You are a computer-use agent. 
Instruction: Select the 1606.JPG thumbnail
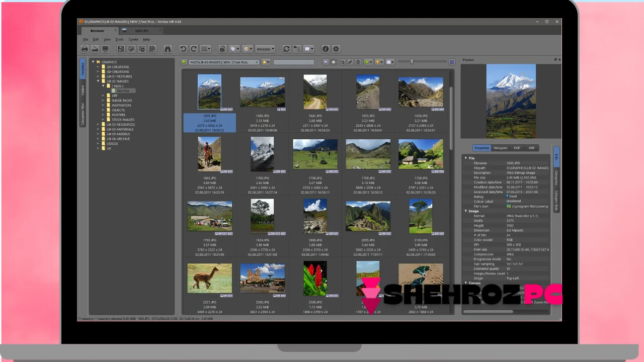point(262,92)
